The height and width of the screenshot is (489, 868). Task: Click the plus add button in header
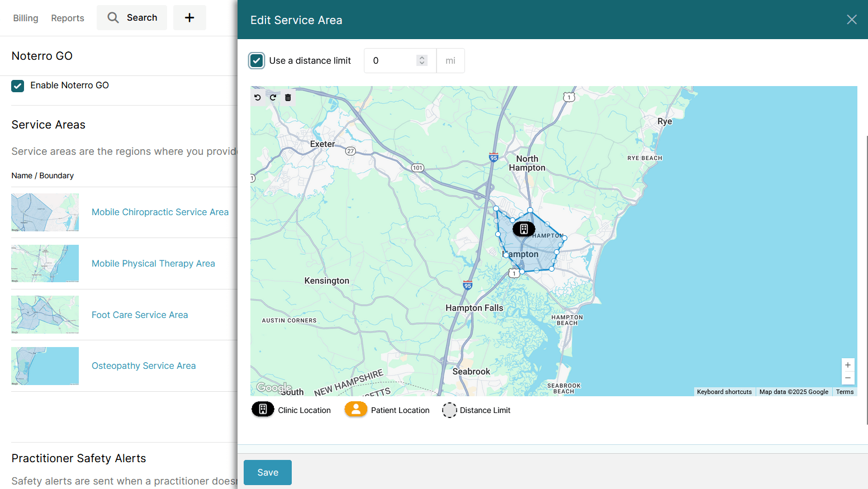coord(189,18)
